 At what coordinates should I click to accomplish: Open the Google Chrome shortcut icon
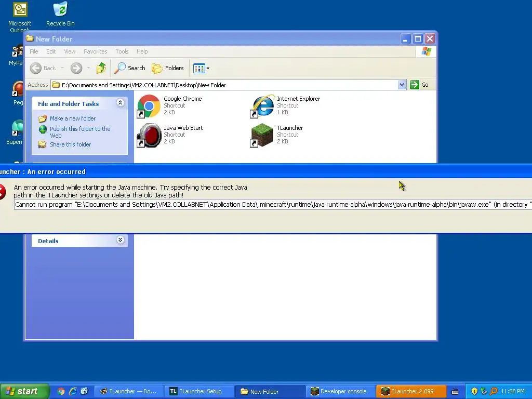click(148, 106)
